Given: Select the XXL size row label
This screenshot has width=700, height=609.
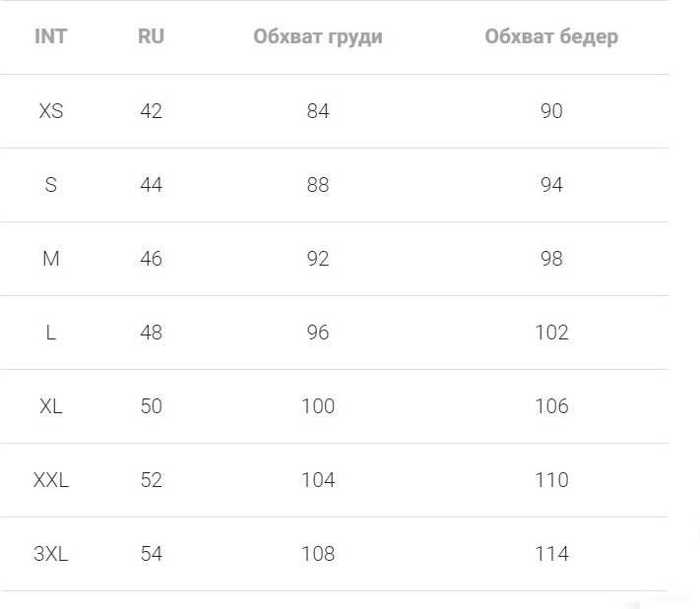Looking at the screenshot, I should pyautogui.click(x=51, y=480).
